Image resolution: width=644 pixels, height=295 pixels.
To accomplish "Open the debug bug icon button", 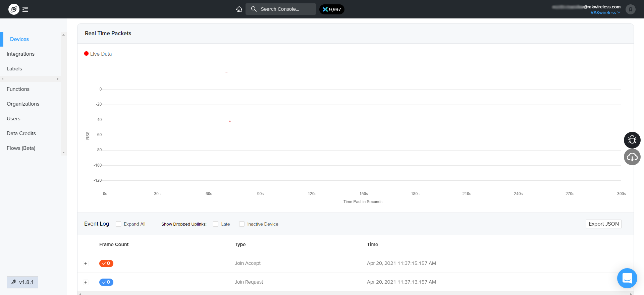I will pyautogui.click(x=632, y=140).
